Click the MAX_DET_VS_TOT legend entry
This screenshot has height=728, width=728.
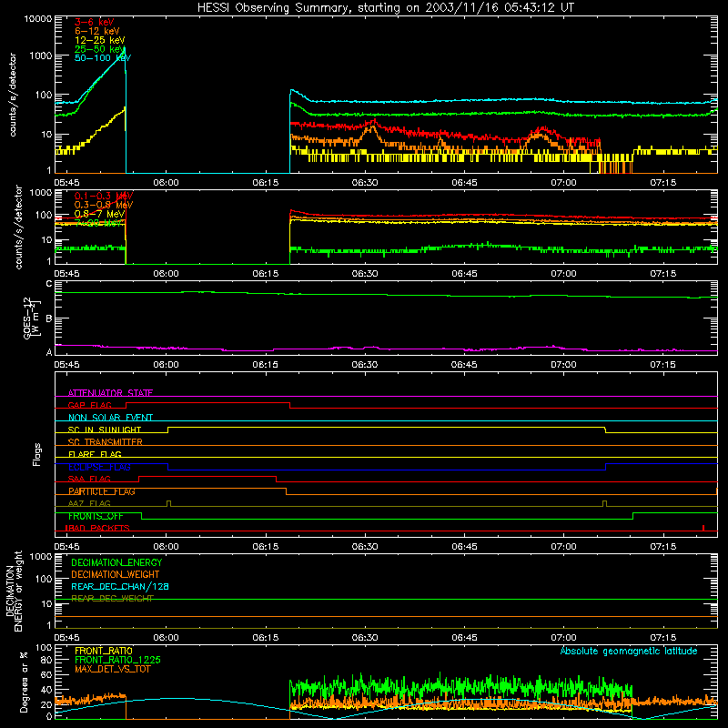pos(112,669)
